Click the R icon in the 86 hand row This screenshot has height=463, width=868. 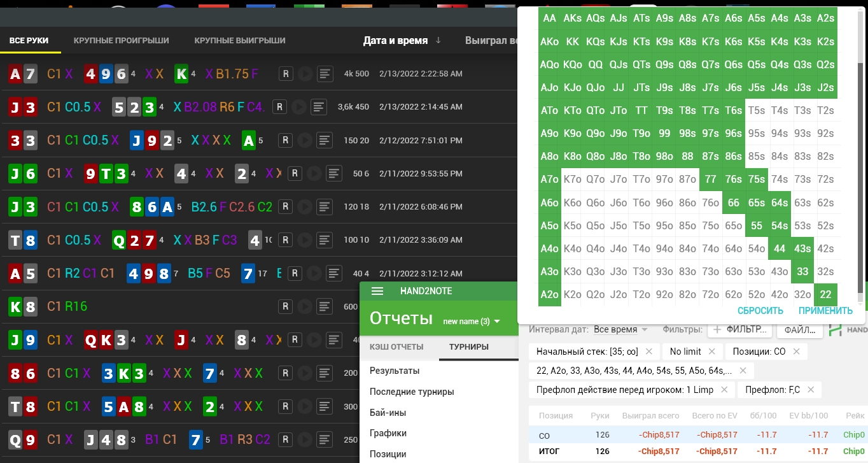(x=286, y=373)
